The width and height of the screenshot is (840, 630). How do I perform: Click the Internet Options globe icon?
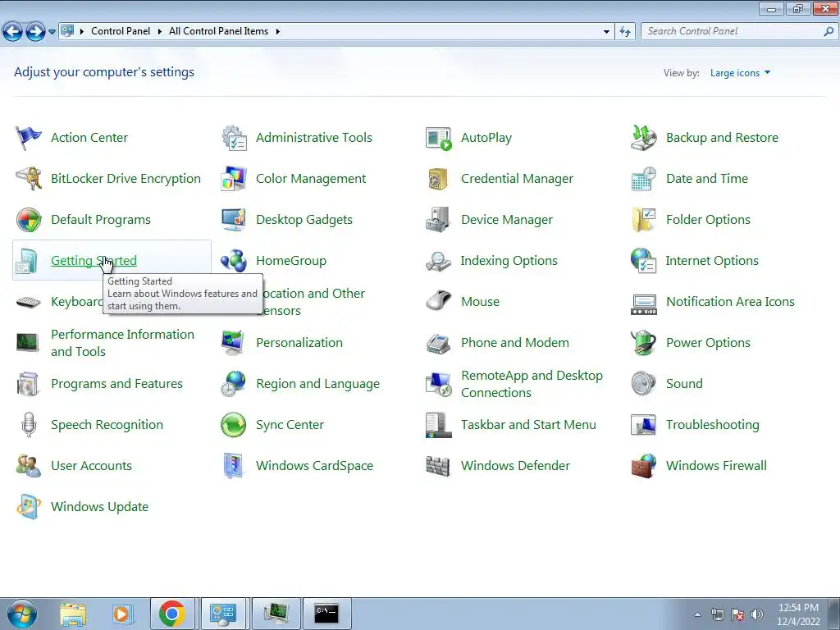[x=643, y=261]
